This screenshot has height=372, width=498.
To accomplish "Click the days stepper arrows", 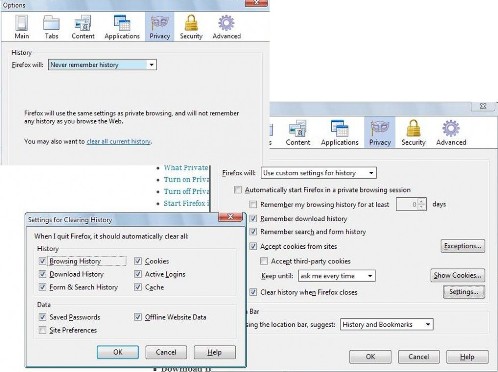I will [422, 204].
